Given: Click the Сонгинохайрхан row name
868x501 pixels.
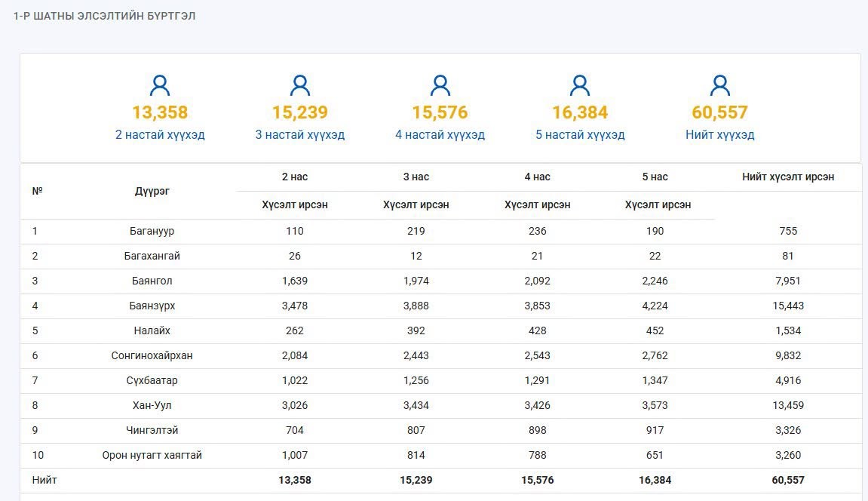Looking at the screenshot, I should (152, 355).
